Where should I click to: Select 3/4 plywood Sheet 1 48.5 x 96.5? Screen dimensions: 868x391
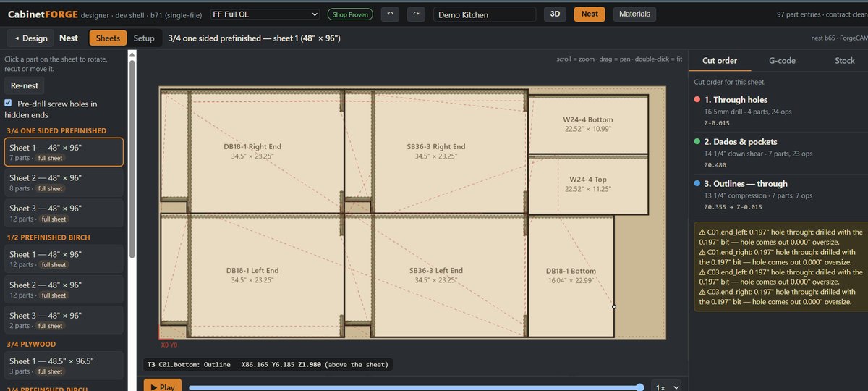[x=64, y=366]
